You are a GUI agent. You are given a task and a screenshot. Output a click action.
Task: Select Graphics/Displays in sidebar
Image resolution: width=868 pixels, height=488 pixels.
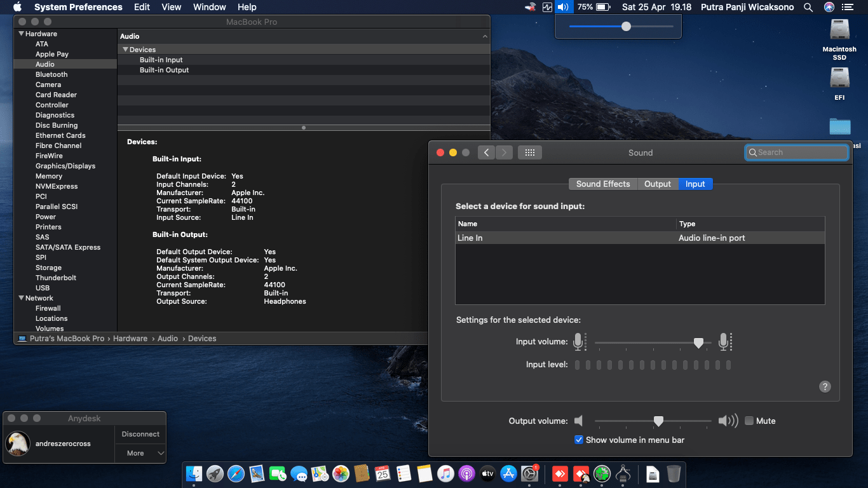pos(65,166)
